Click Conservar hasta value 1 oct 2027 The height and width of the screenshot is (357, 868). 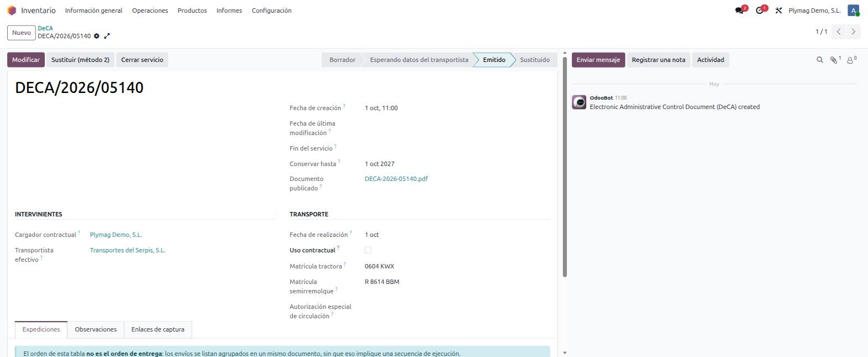[380, 164]
